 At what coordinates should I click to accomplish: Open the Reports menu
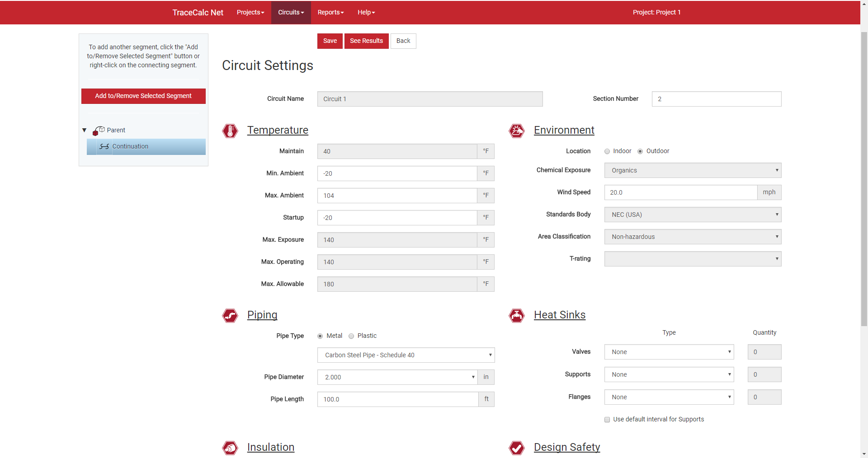pos(330,12)
